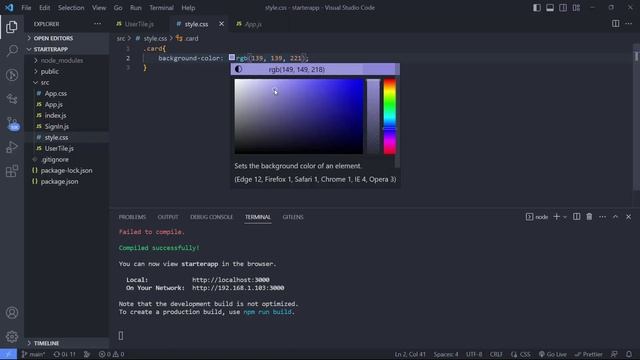Open the Terminal menu

(161, 8)
